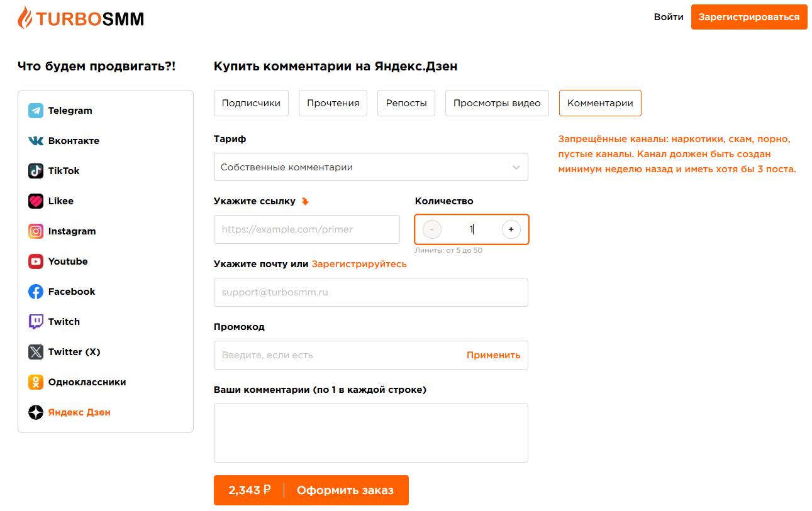The width and height of the screenshot is (812, 511).
Task: Select the Facebook label in sidebar
Action: (72, 292)
